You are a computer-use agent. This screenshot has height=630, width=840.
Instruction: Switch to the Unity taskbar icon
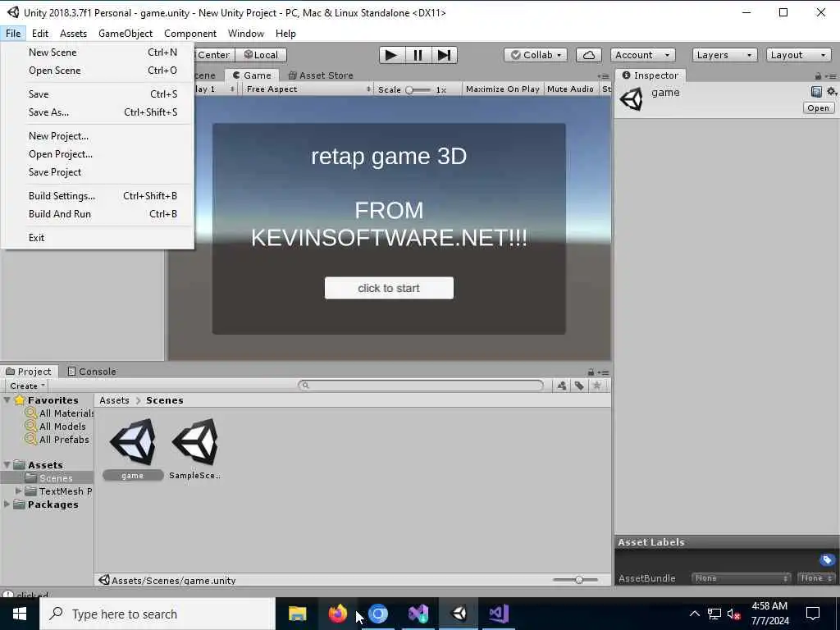pos(459,614)
